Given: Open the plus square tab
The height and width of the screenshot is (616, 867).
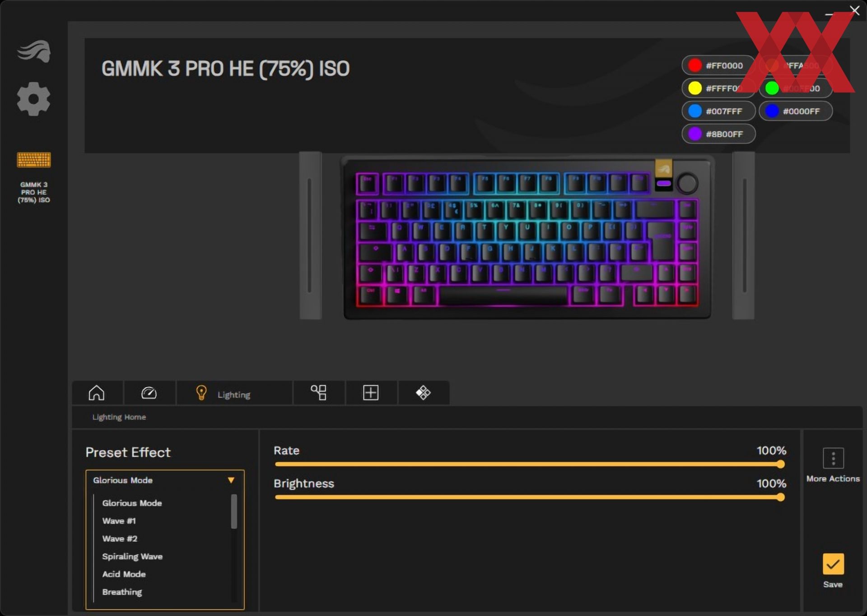Looking at the screenshot, I should [x=371, y=393].
